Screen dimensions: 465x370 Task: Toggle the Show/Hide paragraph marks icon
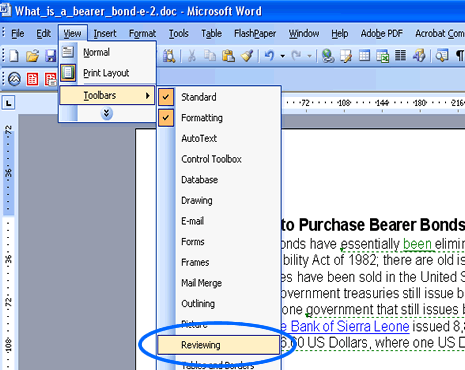460,56
